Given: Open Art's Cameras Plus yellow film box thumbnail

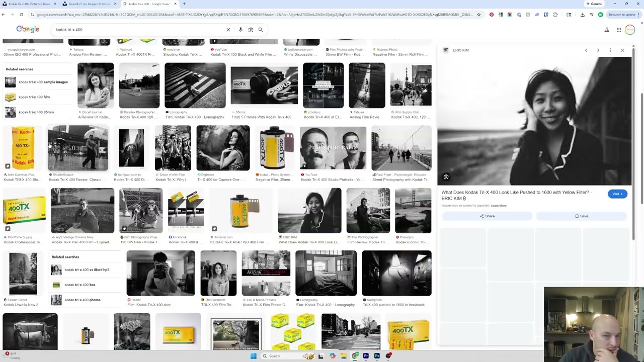Looking at the screenshot, I should click(x=23, y=148).
